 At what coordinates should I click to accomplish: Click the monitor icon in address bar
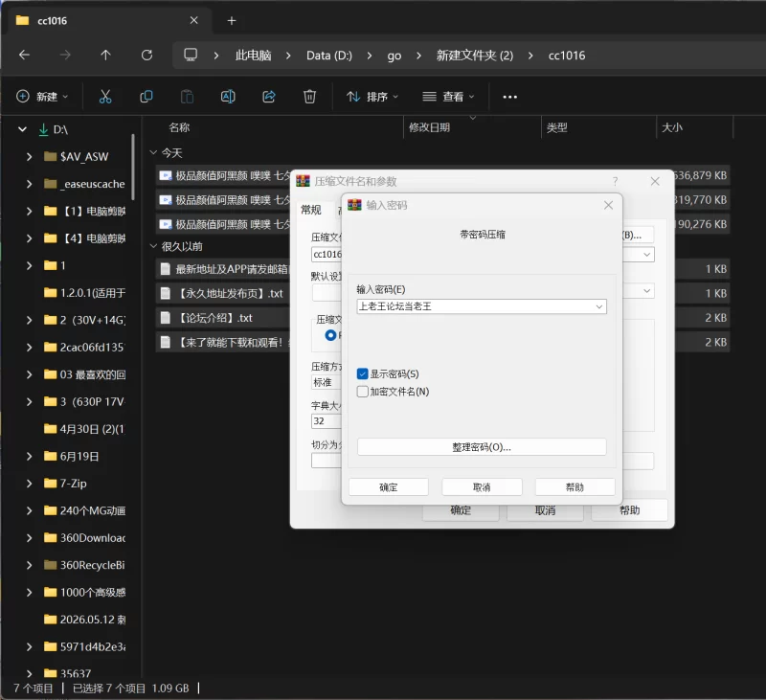coord(191,55)
